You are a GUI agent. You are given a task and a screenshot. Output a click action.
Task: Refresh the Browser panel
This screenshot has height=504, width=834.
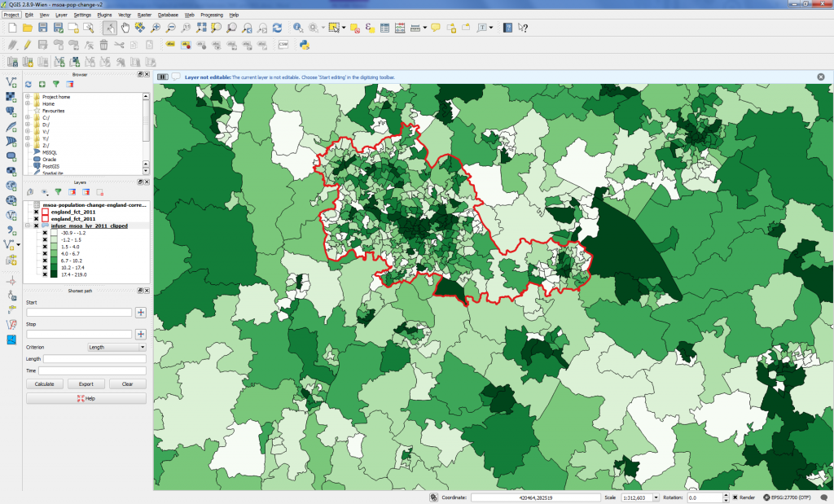pyautogui.click(x=29, y=84)
